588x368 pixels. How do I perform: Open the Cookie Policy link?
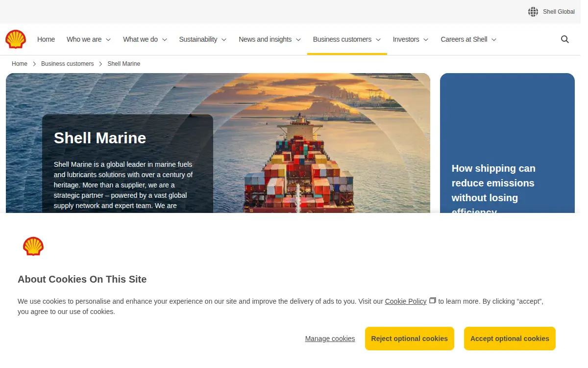(x=406, y=301)
